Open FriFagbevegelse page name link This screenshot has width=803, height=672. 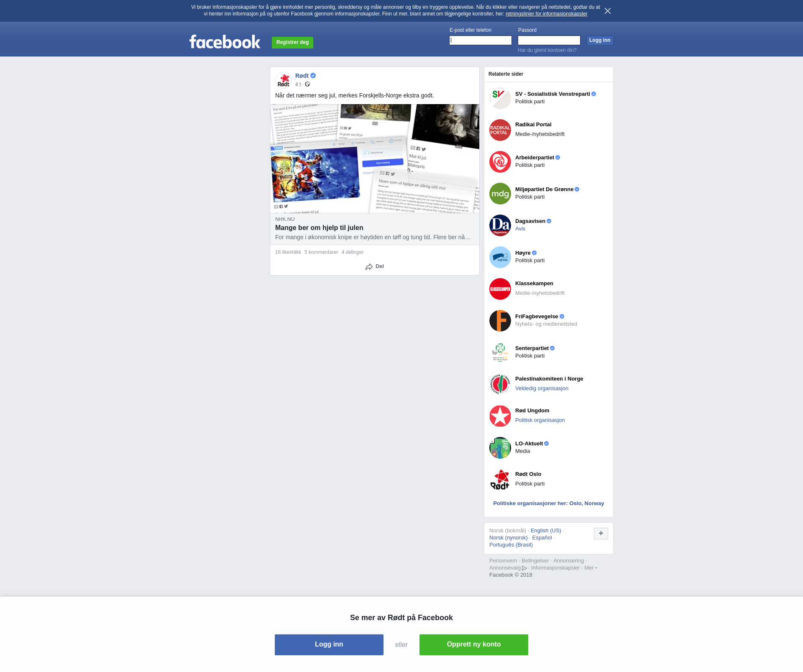[x=537, y=317]
